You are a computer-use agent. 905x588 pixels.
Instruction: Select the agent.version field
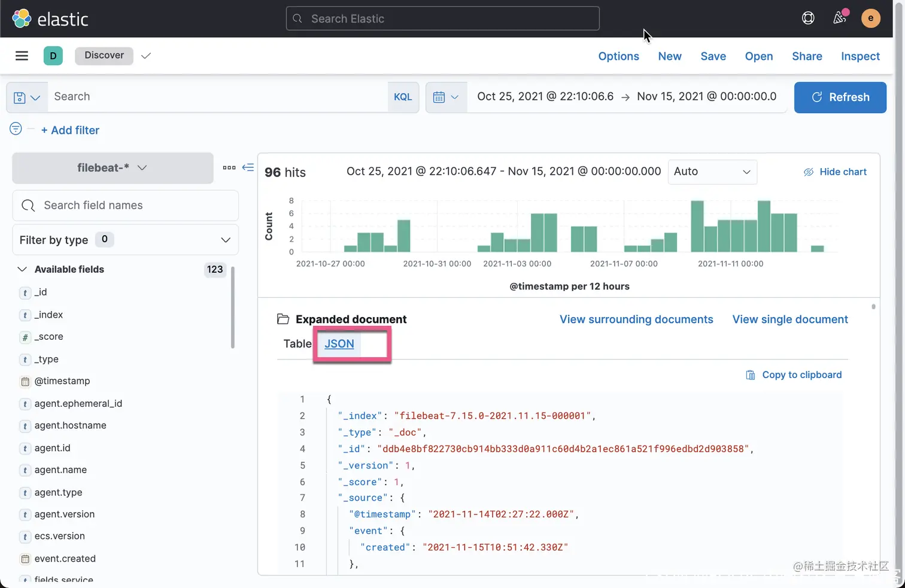point(64,514)
